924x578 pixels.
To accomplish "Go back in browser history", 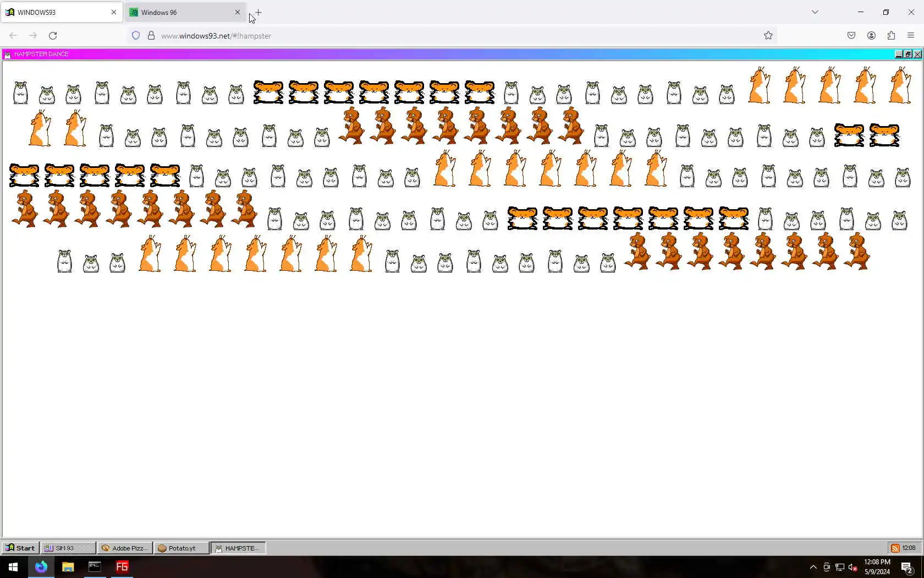I will pyautogui.click(x=13, y=35).
